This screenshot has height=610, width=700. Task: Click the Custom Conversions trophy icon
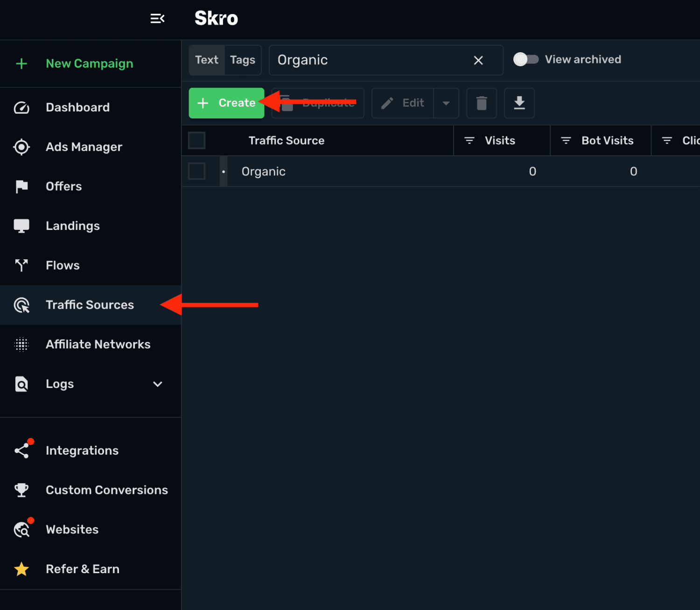[x=21, y=490]
